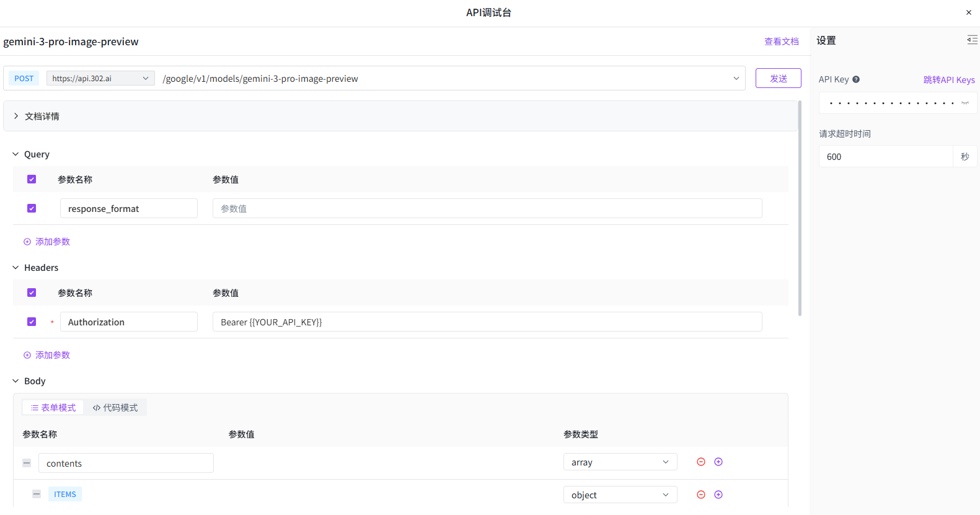The width and height of the screenshot is (980, 515).
Task: Click the response_format name field
Action: 129,208
